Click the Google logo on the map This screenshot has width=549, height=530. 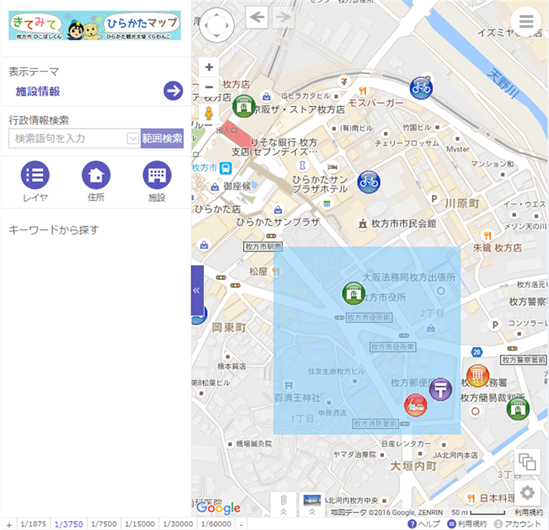point(218,508)
